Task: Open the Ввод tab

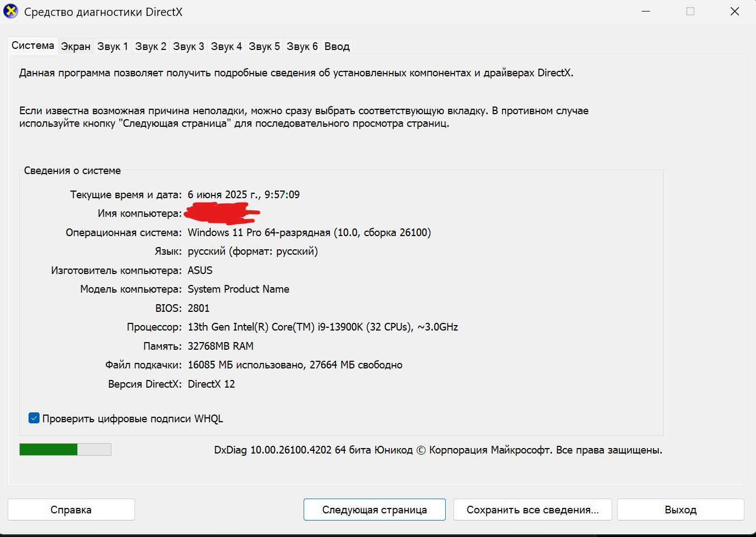Action: click(x=337, y=47)
